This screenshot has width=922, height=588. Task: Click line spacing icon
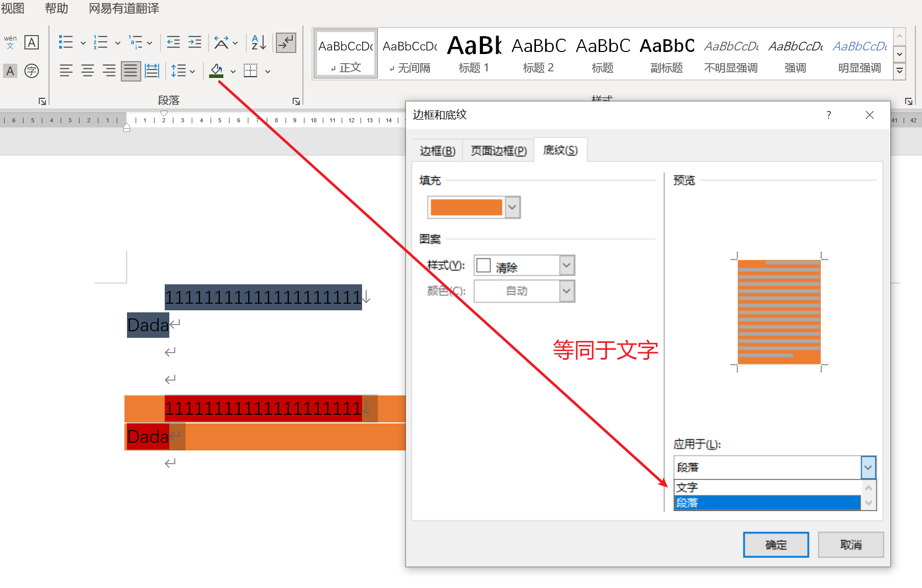click(x=178, y=71)
